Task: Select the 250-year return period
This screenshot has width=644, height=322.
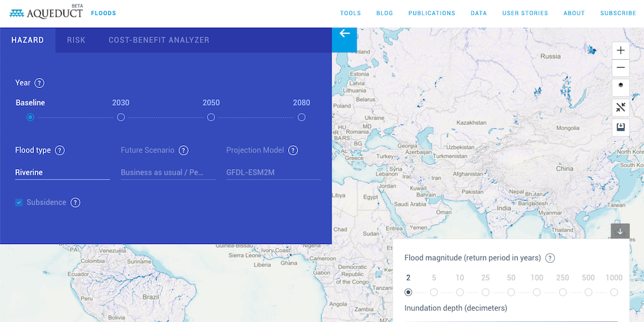Action: [x=563, y=292]
